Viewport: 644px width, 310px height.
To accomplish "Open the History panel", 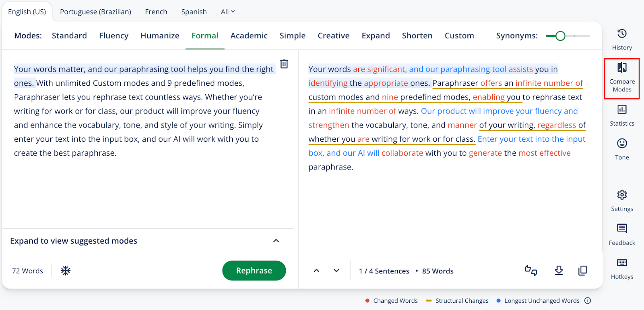I will (622, 39).
